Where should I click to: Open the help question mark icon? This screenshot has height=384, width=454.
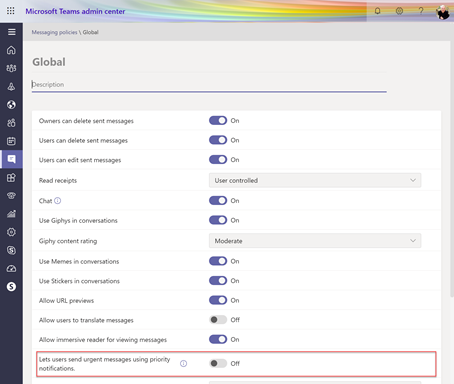click(421, 11)
